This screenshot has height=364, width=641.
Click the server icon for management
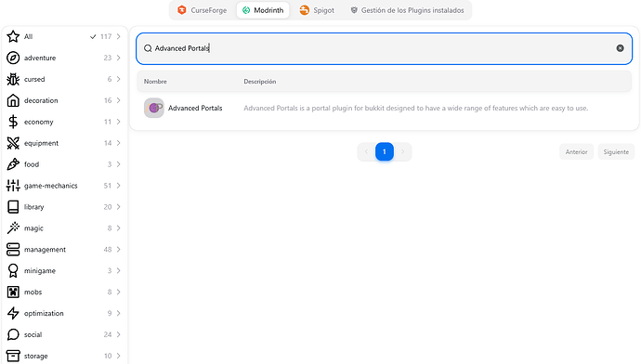click(13, 249)
